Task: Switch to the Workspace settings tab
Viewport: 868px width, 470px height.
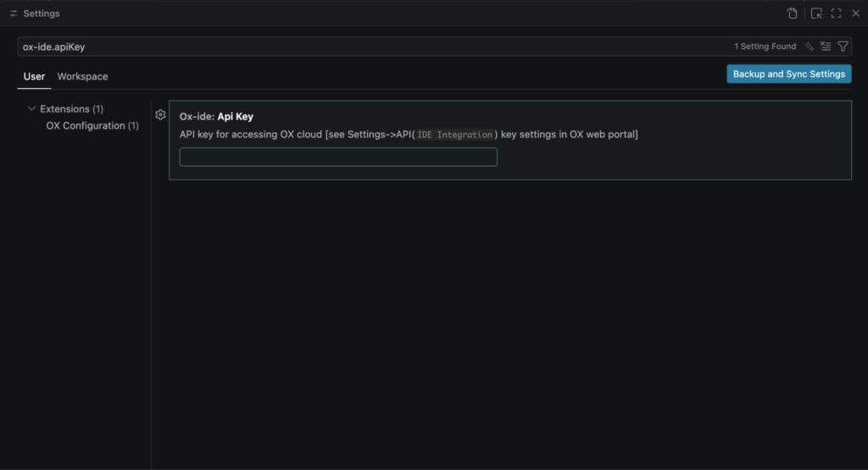Action: pyautogui.click(x=82, y=76)
